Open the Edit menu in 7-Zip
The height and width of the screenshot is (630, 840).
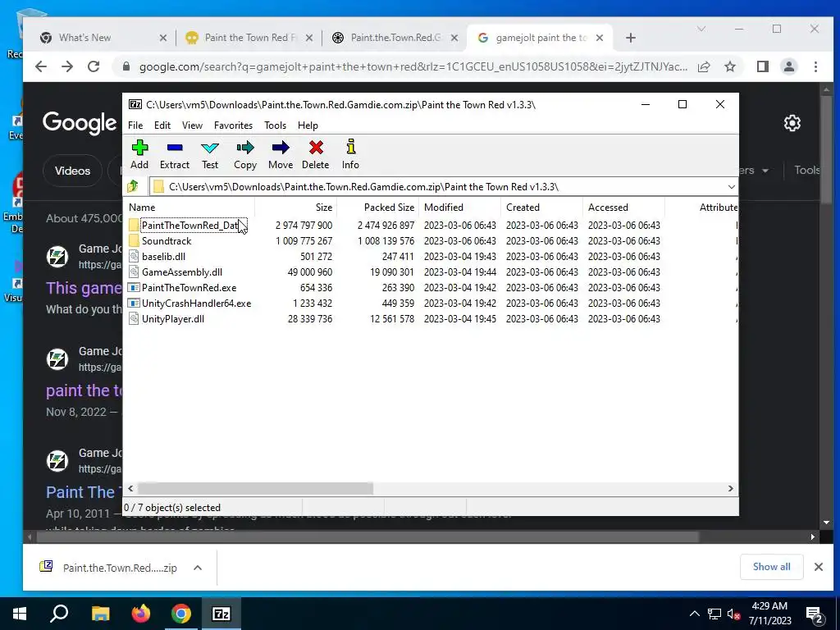(162, 126)
